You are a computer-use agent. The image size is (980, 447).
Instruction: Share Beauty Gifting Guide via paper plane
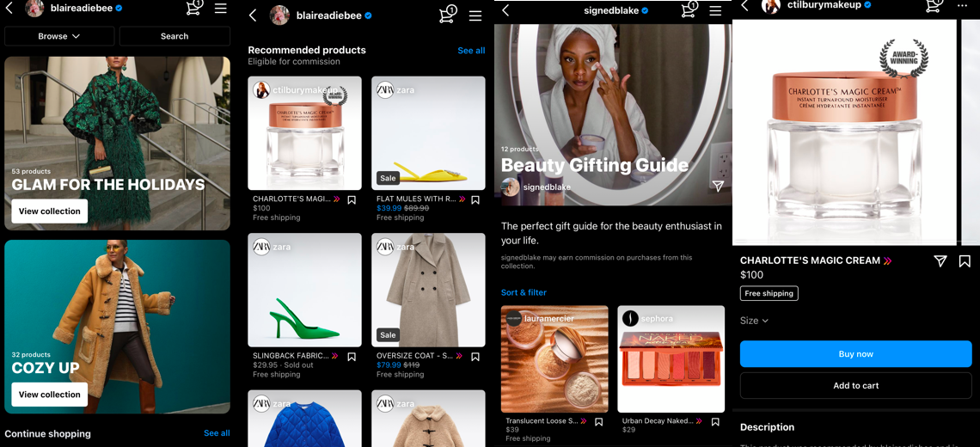(x=718, y=186)
